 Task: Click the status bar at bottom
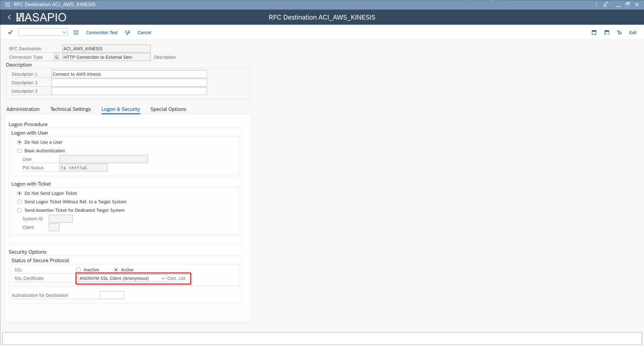(322, 338)
